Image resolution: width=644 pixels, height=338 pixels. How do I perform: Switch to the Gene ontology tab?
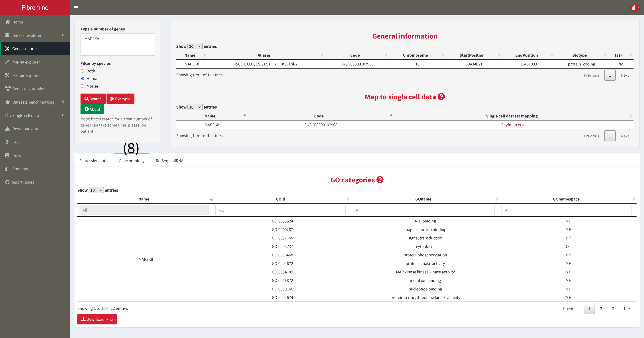tap(132, 161)
